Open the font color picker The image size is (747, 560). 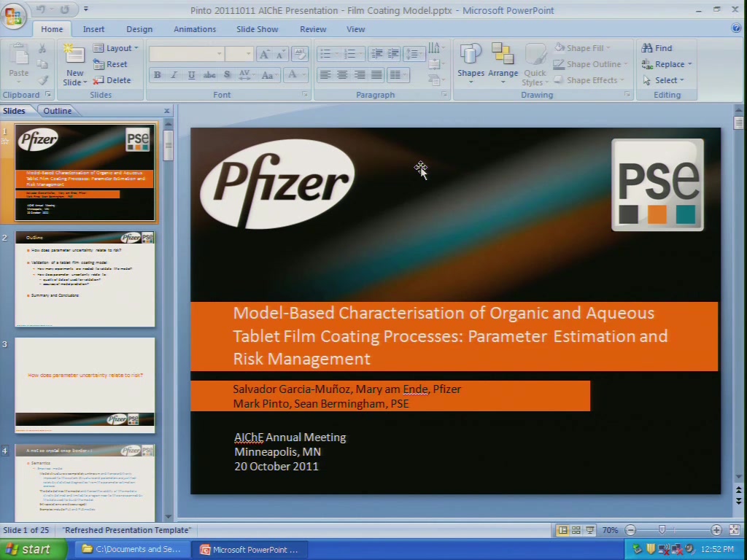[x=295, y=75]
